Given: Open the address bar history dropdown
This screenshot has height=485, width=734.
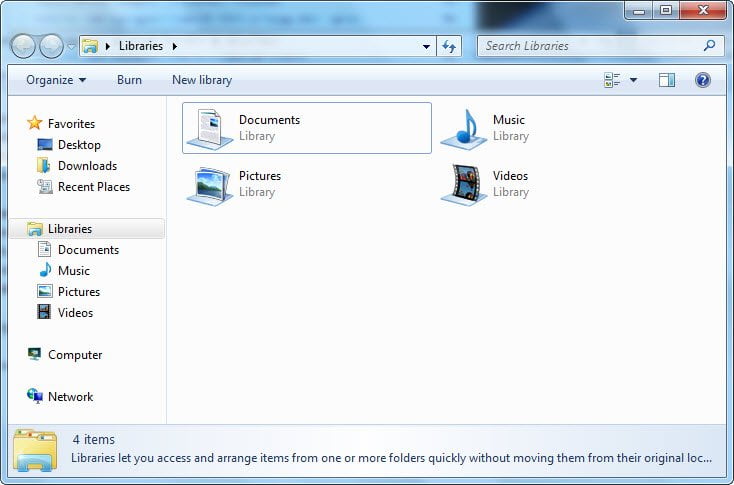Looking at the screenshot, I should click(426, 46).
